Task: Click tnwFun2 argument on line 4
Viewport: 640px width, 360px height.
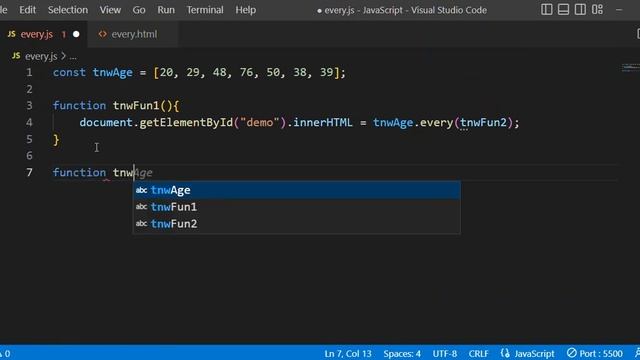Action: point(483,122)
